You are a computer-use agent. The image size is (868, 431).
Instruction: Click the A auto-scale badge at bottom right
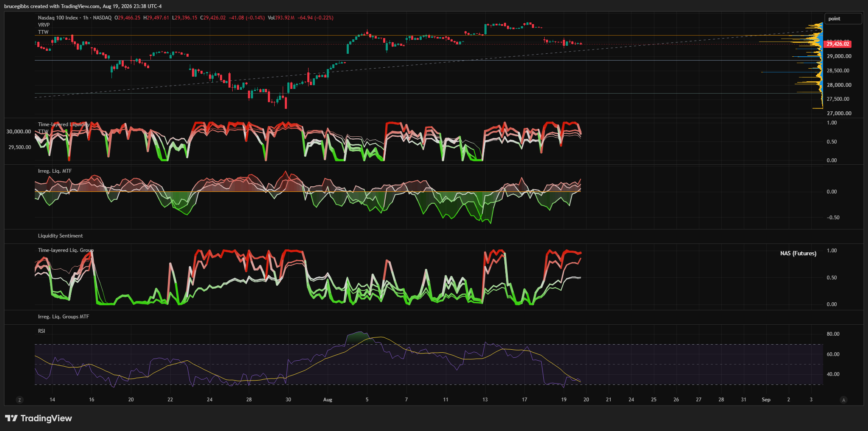pos(843,400)
